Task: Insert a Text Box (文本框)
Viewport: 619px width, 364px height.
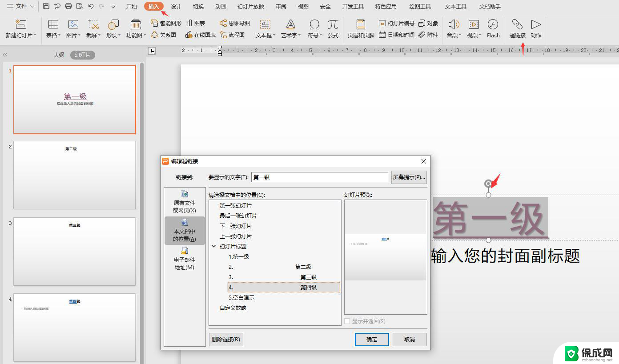Action: tap(265, 29)
